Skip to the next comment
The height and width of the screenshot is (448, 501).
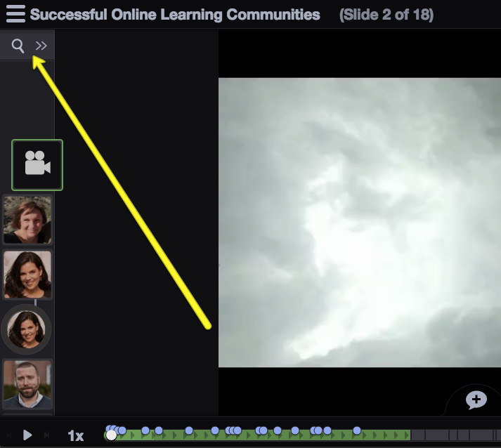[46, 435]
